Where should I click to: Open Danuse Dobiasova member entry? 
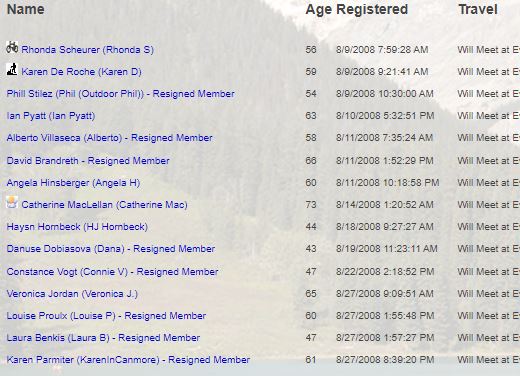[111, 249]
